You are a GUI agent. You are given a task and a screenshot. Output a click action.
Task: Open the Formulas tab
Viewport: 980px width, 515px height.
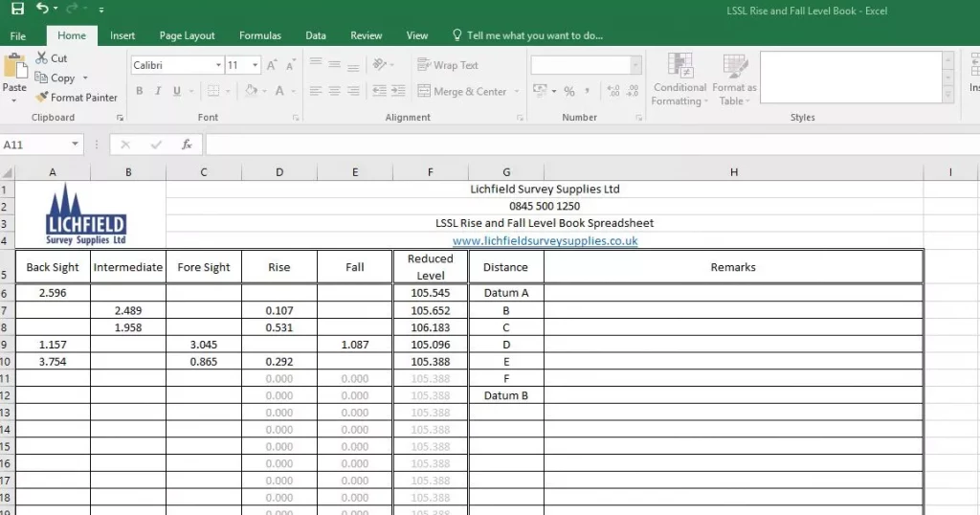[x=260, y=35]
